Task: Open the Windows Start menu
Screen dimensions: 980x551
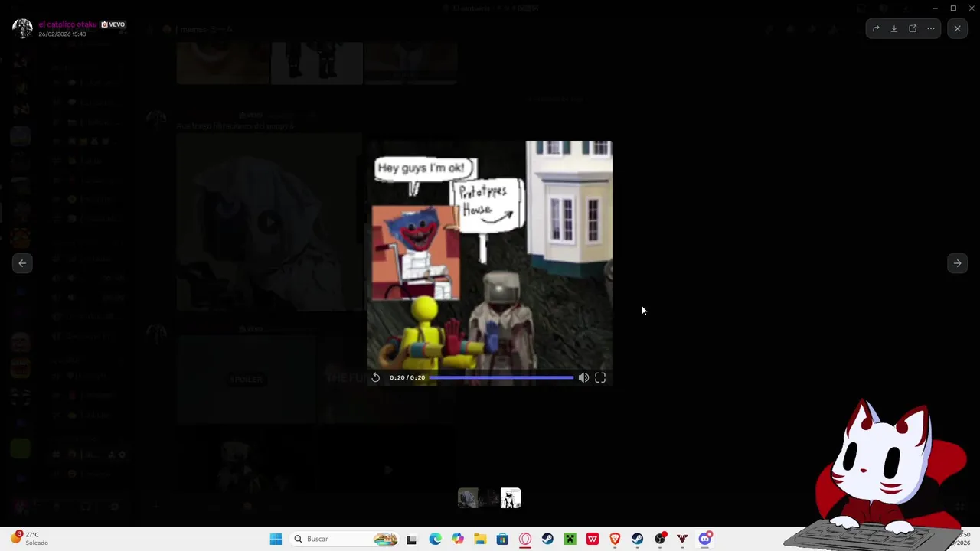Action: click(x=276, y=539)
